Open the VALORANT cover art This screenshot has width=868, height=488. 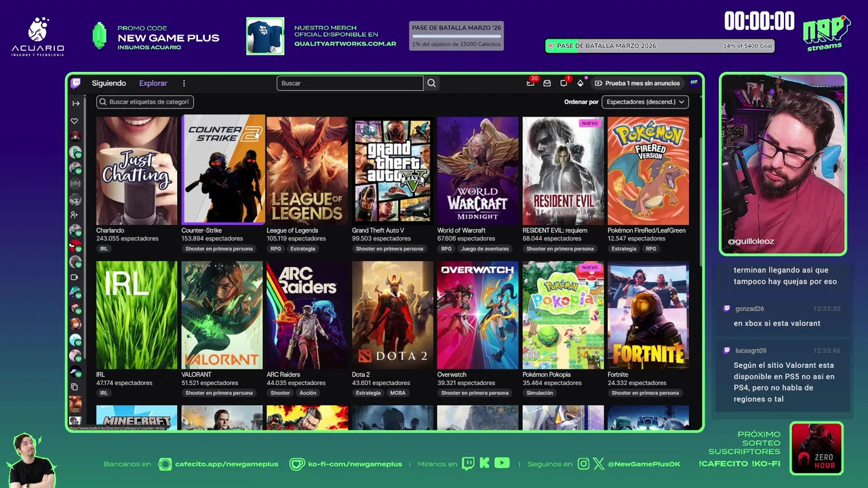point(222,315)
